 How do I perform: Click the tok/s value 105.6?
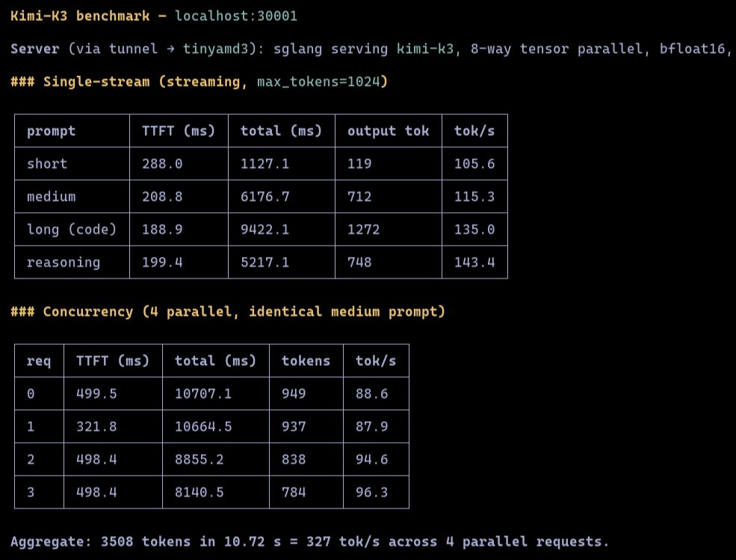tap(474, 164)
